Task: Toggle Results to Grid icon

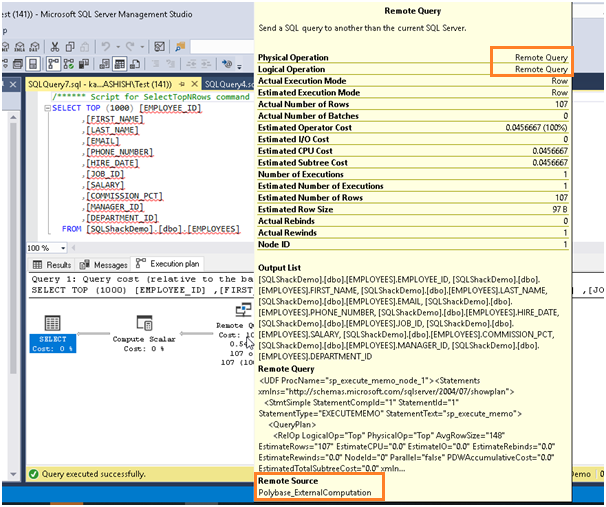Action: point(119,64)
